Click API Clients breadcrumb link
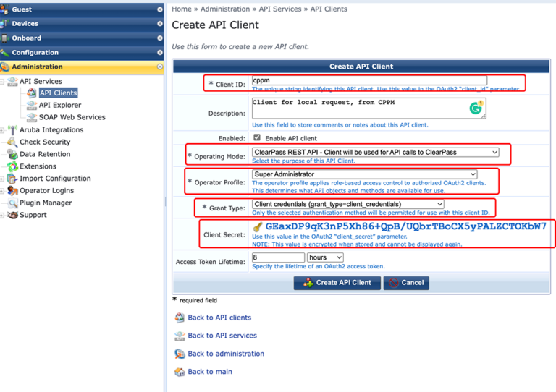The width and height of the screenshot is (556, 392). coord(329,9)
